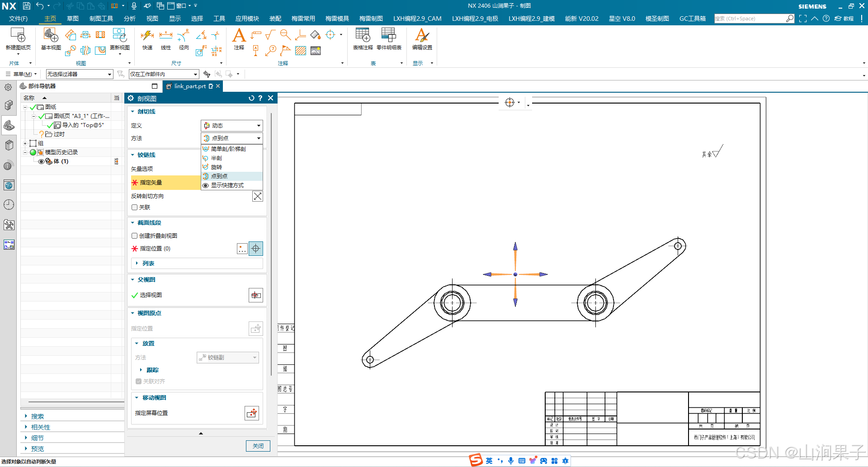Click the Parts List (零件明细表) icon
This screenshot has height=467, width=868.
coord(389,35)
